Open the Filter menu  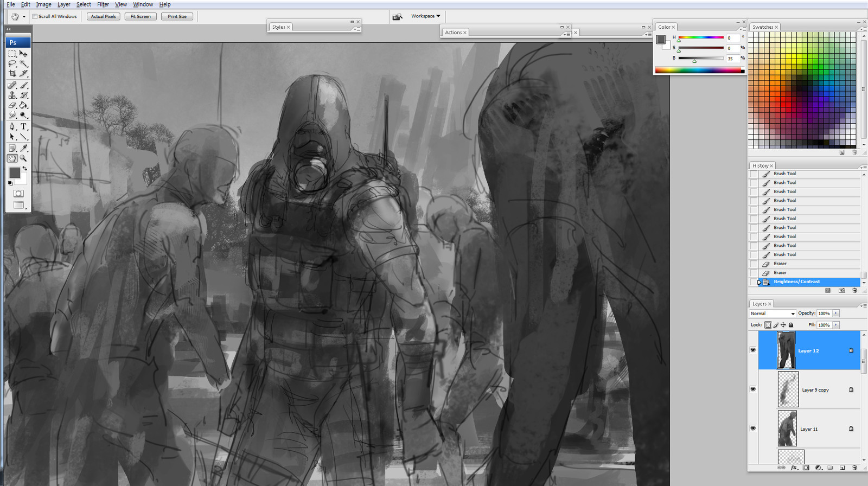(x=103, y=4)
